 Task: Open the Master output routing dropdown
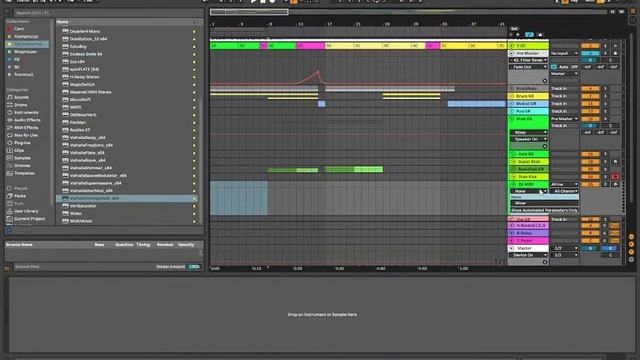(564, 74)
